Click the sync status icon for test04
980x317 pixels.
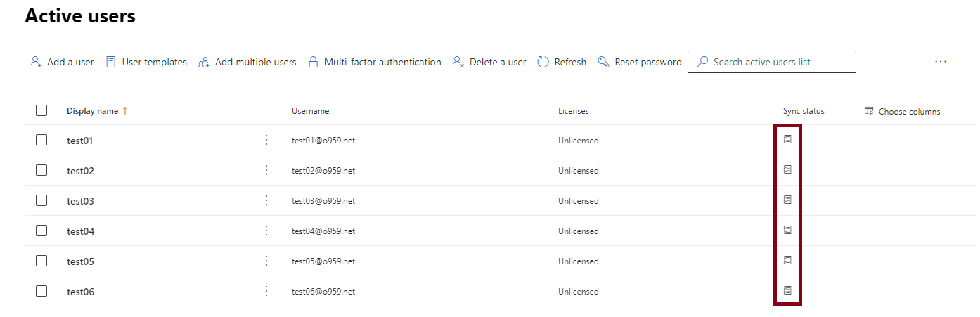(x=787, y=230)
